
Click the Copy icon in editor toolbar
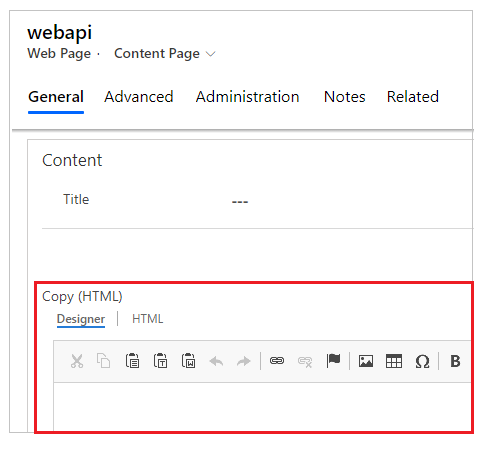click(104, 361)
